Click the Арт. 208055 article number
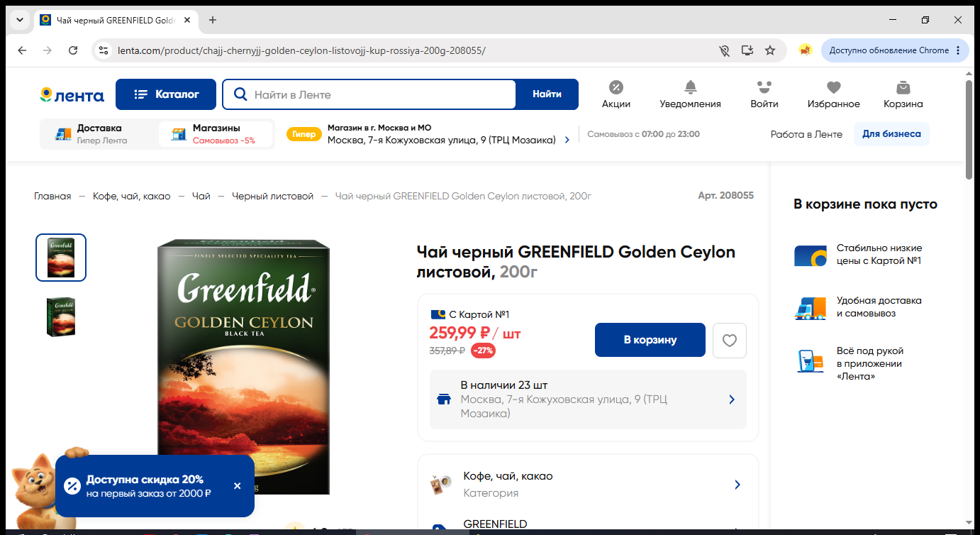The width and height of the screenshot is (980, 535). 726,196
